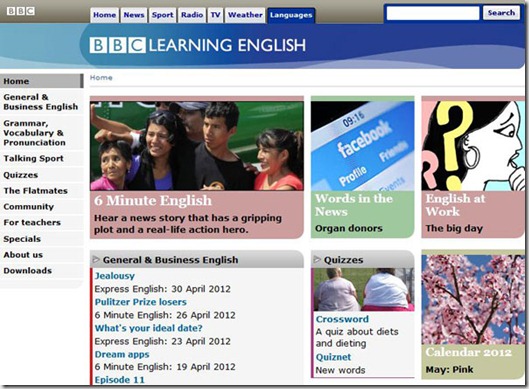Click 'Express English: 30 April 2012' text
The image size is (529, 389).
[x=163, y=289]
